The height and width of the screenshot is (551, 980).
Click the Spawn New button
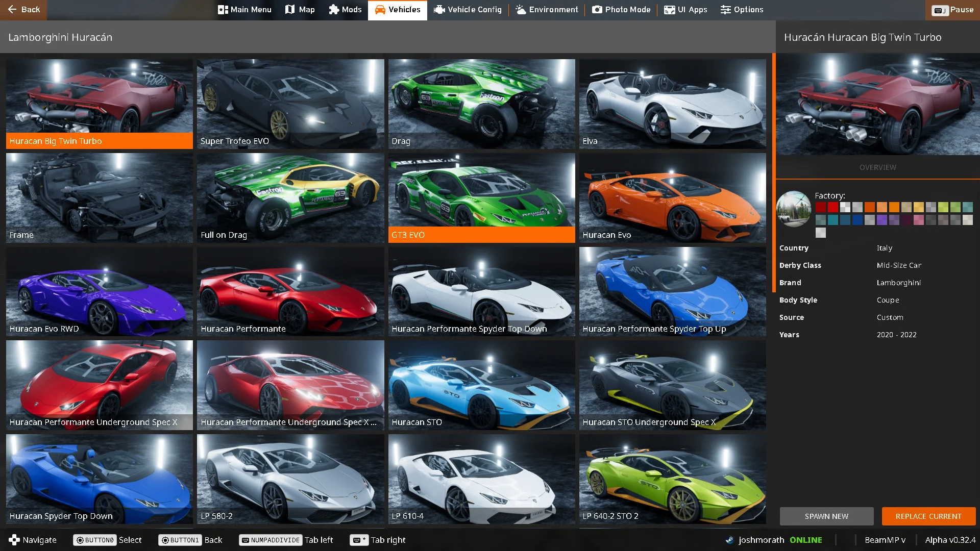coord(826,516)
